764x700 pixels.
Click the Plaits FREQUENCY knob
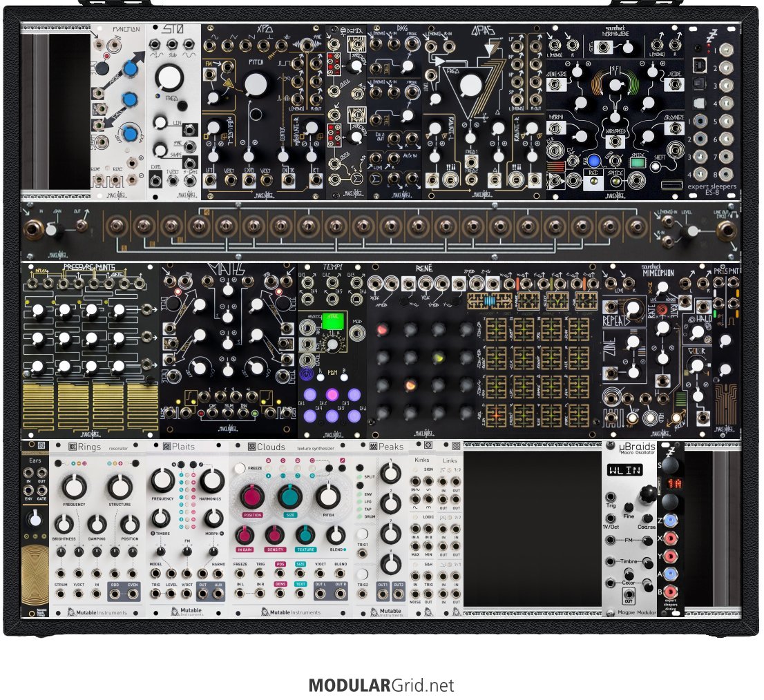click(x=163, y=480)
